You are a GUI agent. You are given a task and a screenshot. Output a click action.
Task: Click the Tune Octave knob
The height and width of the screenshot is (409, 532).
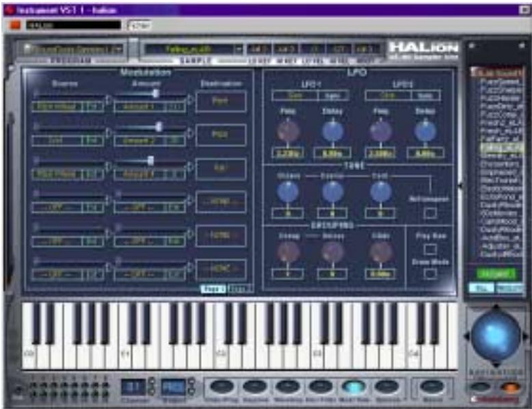[x=288, y=192]
